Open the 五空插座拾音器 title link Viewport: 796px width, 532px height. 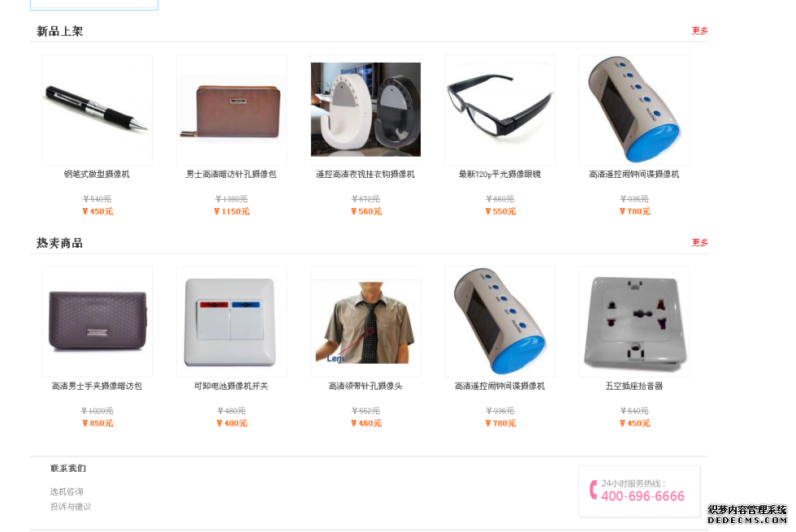pyautogui.click(x=634, y=387)
